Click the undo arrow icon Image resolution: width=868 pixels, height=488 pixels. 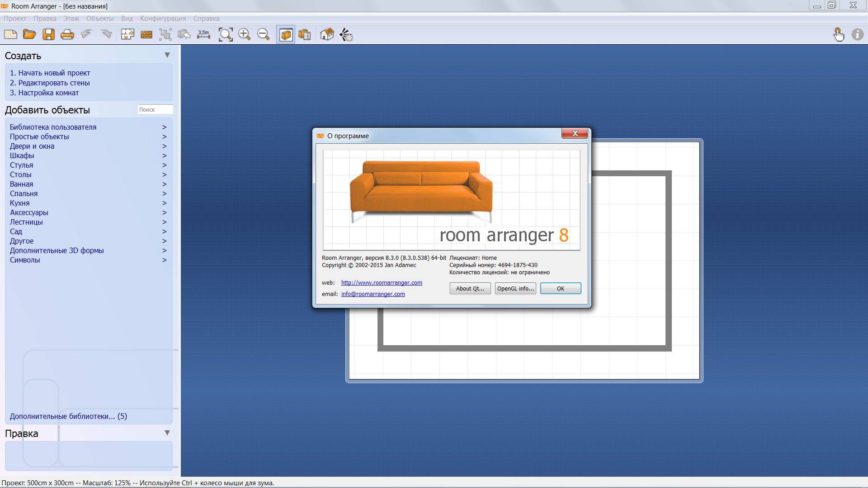(x=86, y=34)
